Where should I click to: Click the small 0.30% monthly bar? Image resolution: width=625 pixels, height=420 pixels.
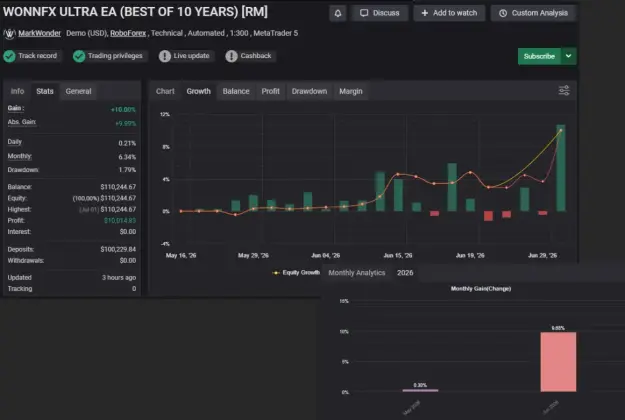[420, 390]
